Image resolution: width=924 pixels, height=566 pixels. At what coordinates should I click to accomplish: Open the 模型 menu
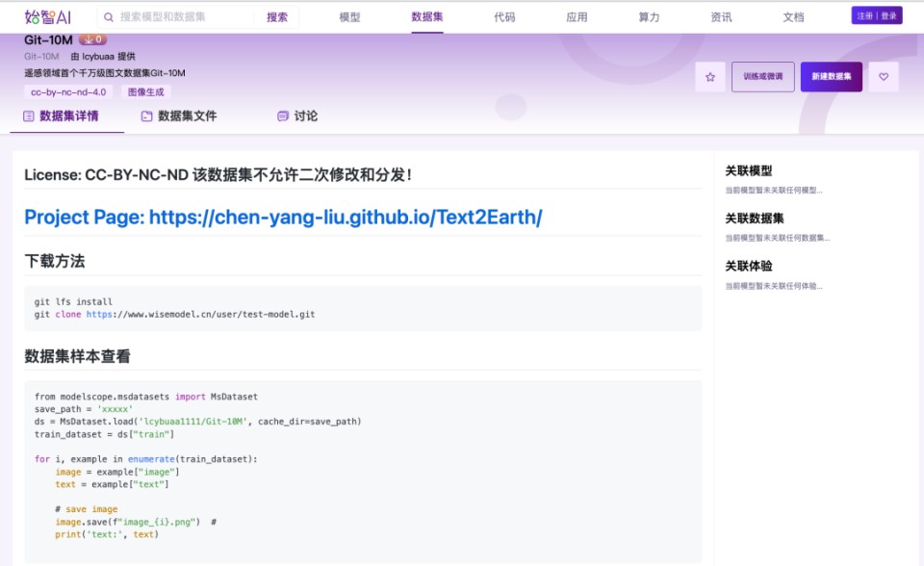349,17
